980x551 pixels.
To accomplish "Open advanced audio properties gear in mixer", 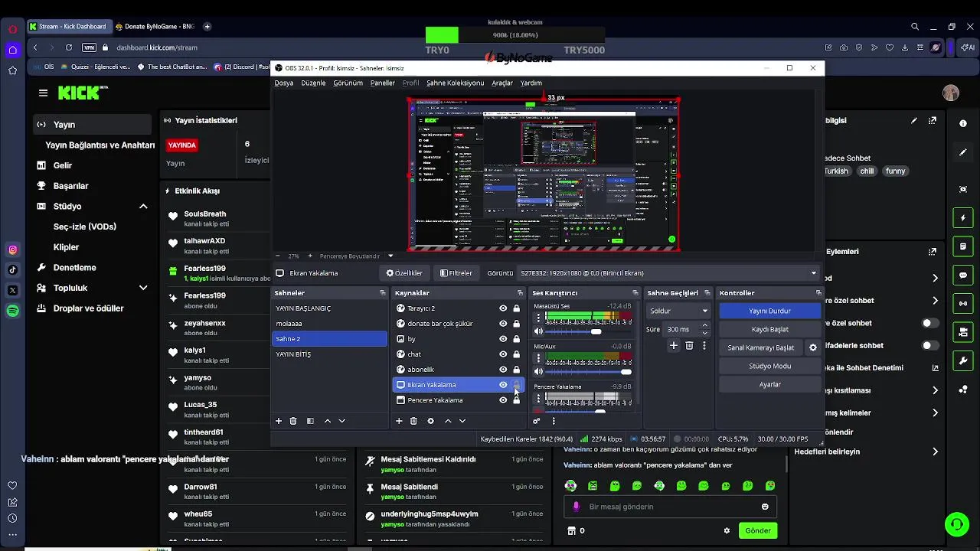I will pos(537,421).
